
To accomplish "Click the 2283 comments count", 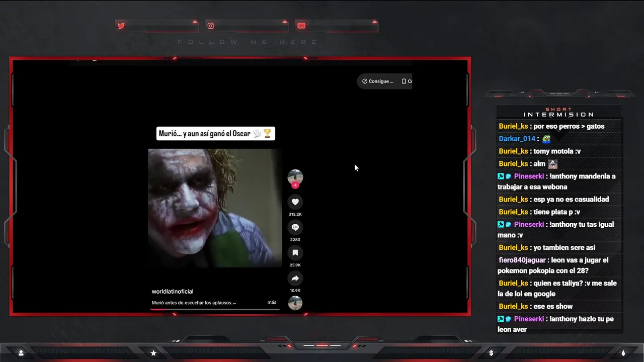I will [295, 240].
